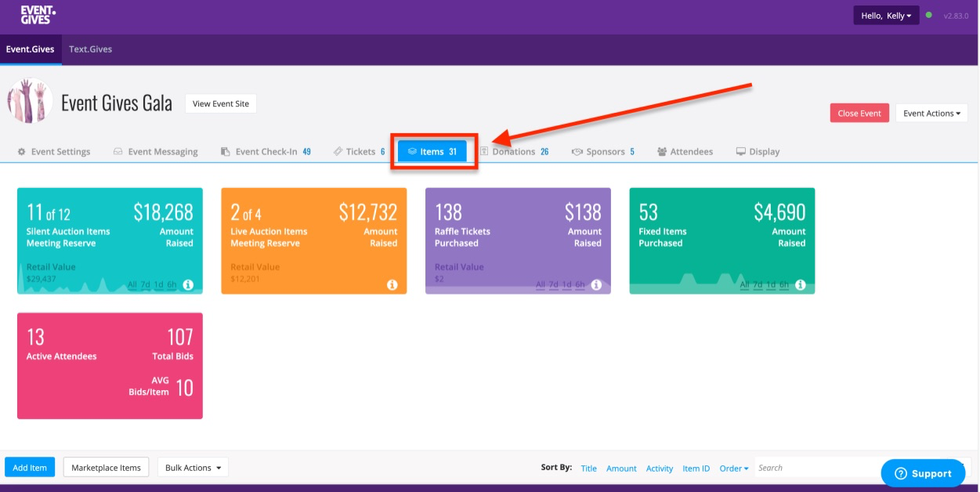Open the Bulk Actions dropdown
Image resolution: width=980 pixels, height=492 pixels.
[193, 468]
